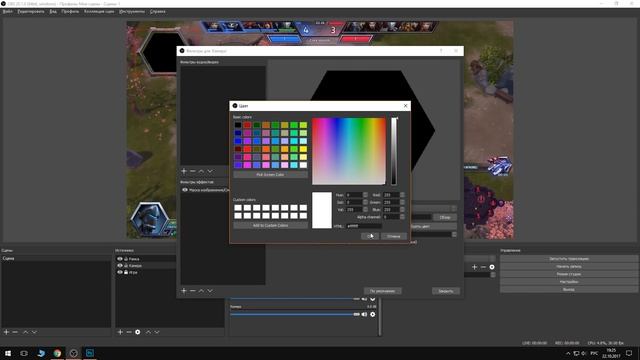Open the Файл menu
Viewport: 640px width, 360px height.
click(x=7, y=11)
